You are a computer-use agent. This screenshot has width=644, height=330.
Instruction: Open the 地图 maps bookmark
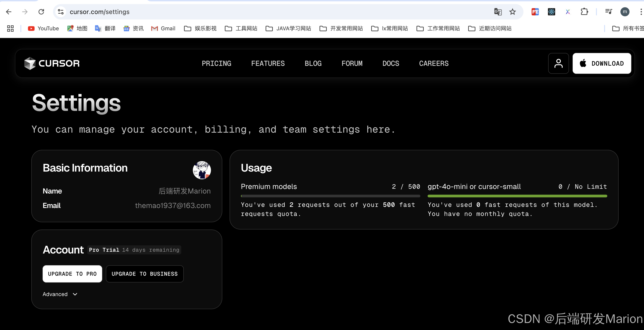click(77, 29)
